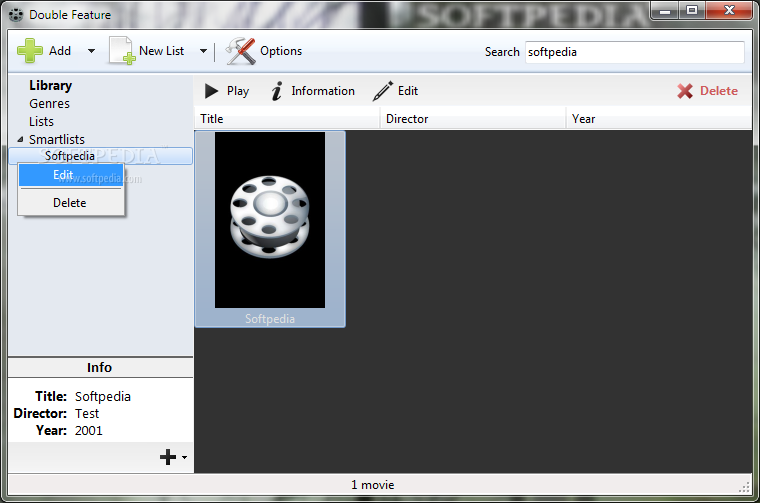This screenshot has height=503, width=760.
Task: Click the Info panel header
Action: click(100, 367)
